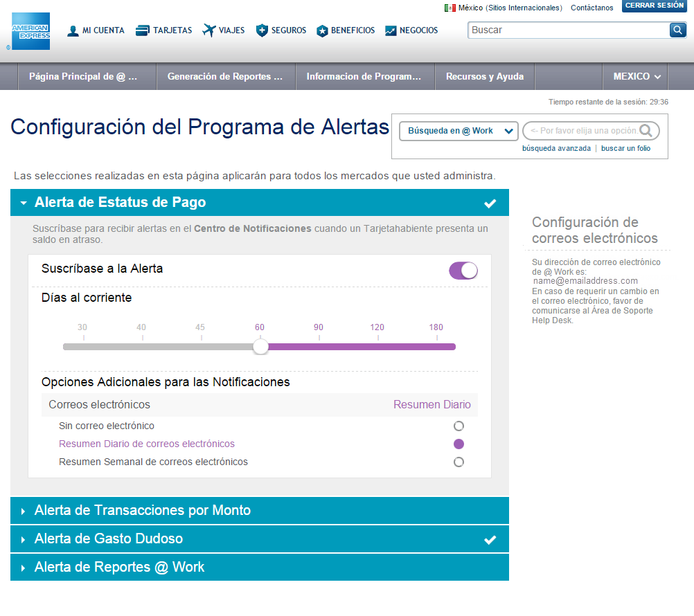Click the American Express logo
694x616 pixels.
point(31,31)
